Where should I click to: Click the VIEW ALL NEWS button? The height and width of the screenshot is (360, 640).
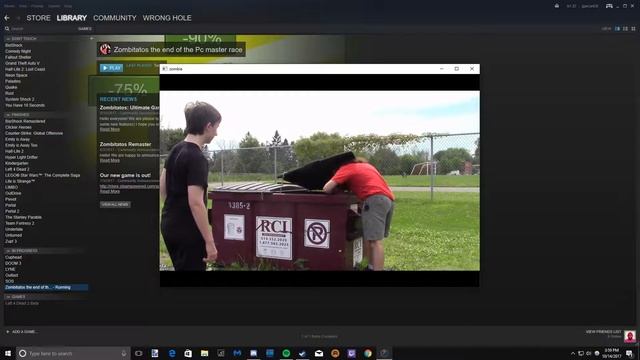point(115,204)
